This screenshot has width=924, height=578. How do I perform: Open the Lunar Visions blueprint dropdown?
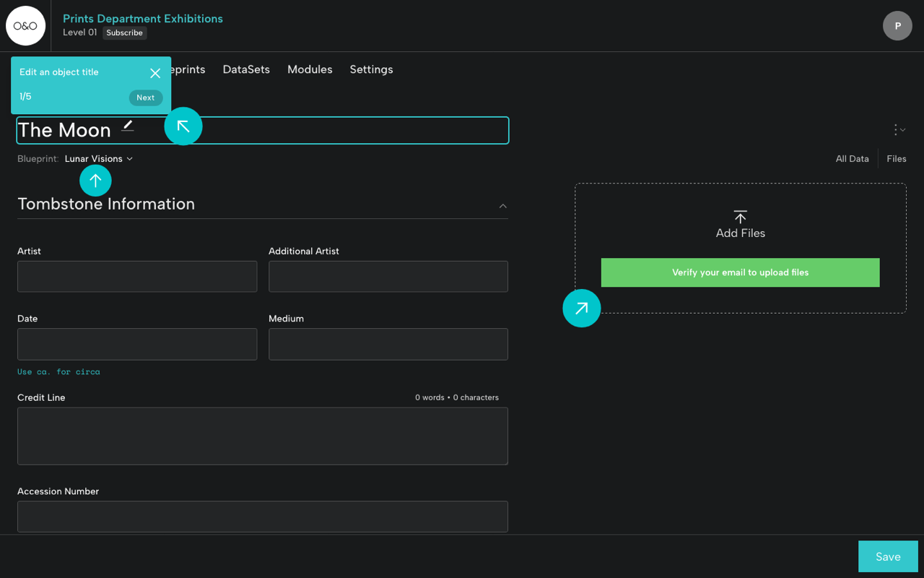point(99,159)
